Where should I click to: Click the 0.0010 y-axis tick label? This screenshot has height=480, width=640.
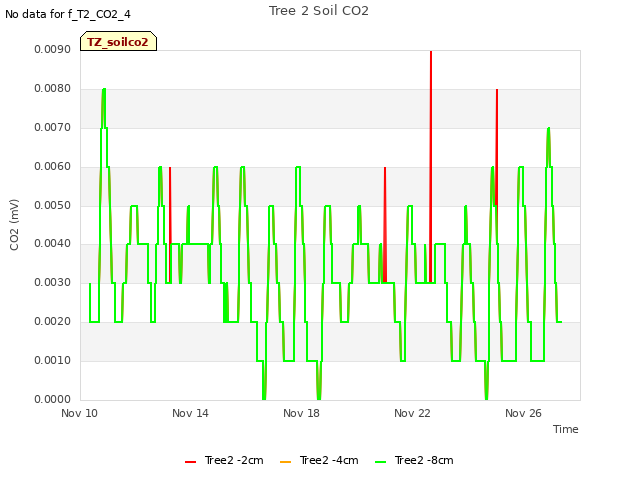pos(52,360)
